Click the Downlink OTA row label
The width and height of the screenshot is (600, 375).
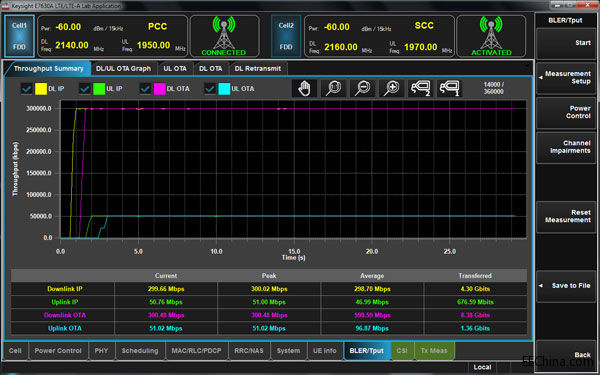pos(65,315)
